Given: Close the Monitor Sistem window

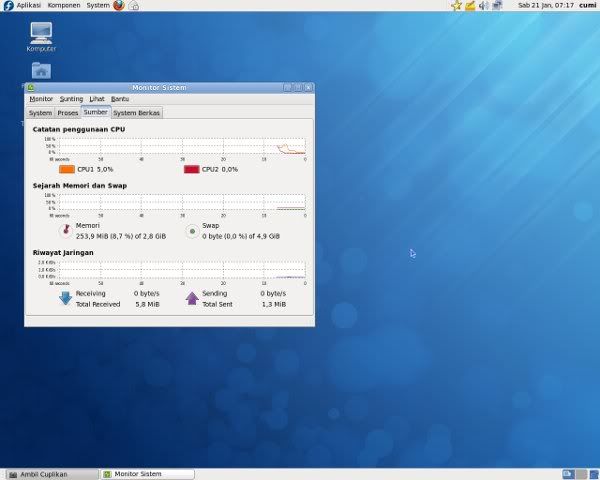Looking at the screenshot, I should pyautogui.click(x=308, y=88).
